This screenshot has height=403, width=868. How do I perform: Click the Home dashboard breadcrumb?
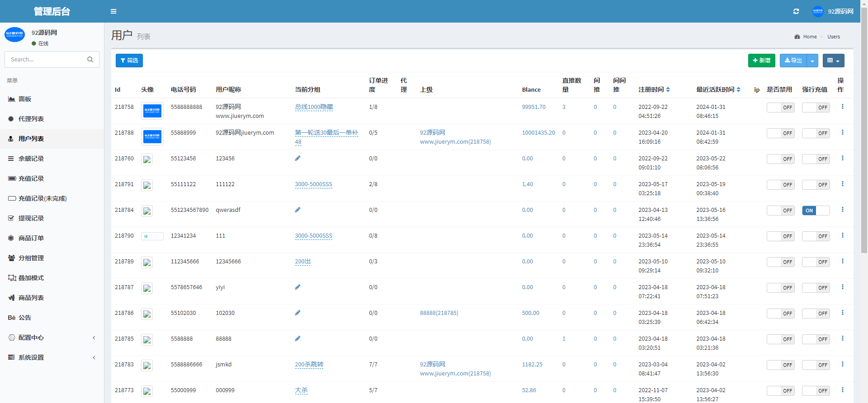click(x=806, y=37)
